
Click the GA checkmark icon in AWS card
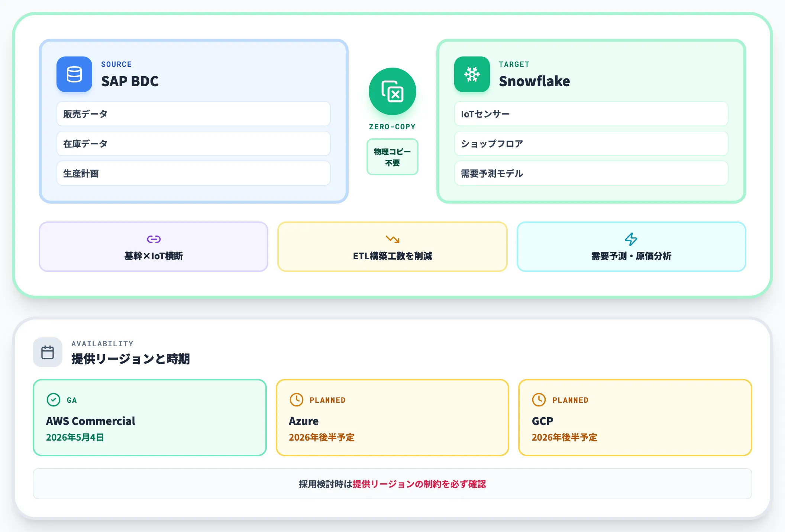coord(54,400)
